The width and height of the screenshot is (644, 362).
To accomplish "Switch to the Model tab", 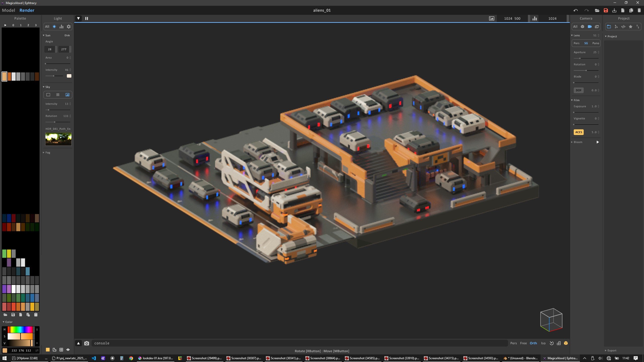I will point(9,10).
